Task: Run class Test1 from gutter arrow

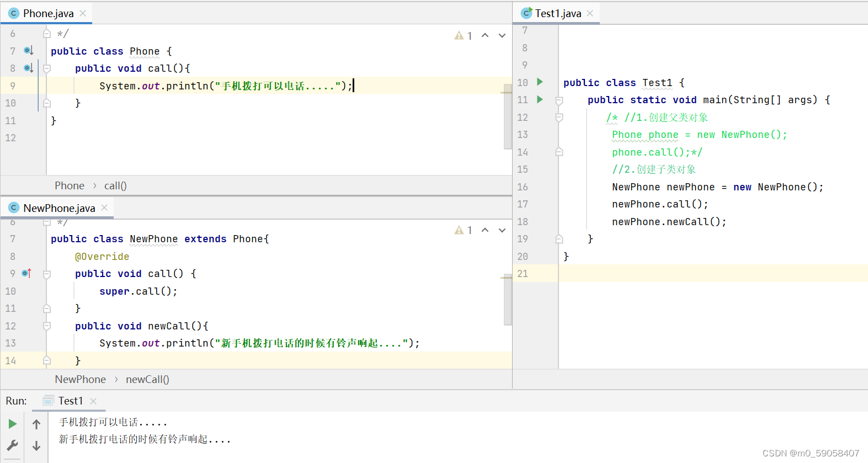Action: click(540, 82)
